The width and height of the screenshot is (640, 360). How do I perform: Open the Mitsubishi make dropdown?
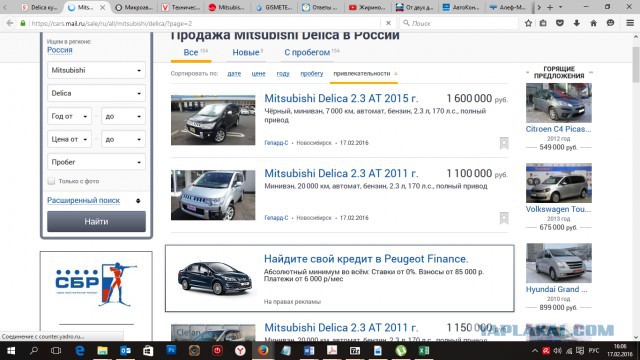96,70
